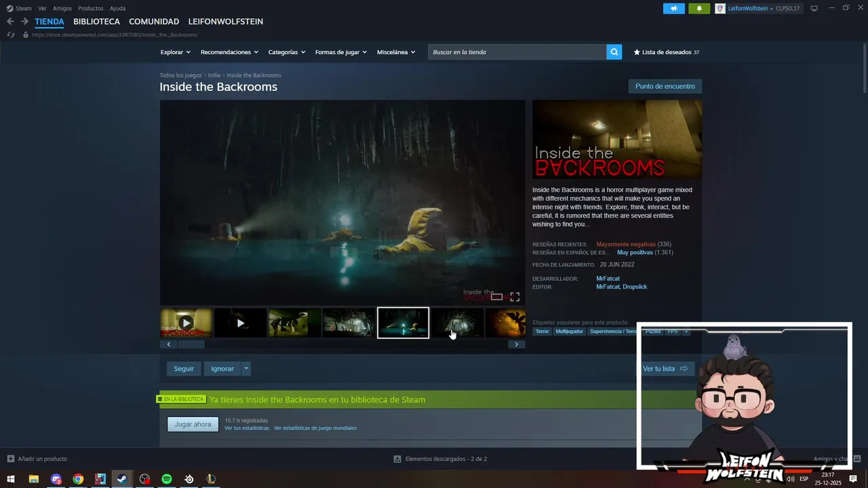Switch to the BIBLIOTECA tab
The image size is (868, 488).
[96, 22]
